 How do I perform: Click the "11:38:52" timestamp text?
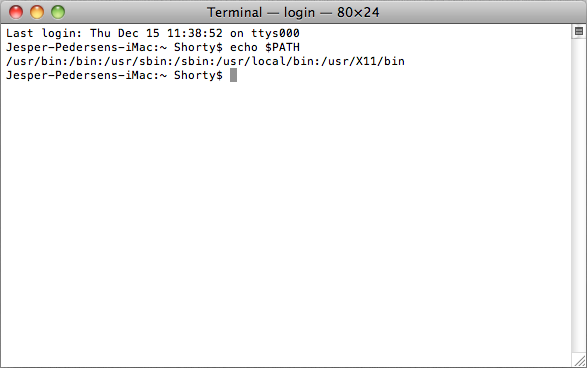click(195, 33)
